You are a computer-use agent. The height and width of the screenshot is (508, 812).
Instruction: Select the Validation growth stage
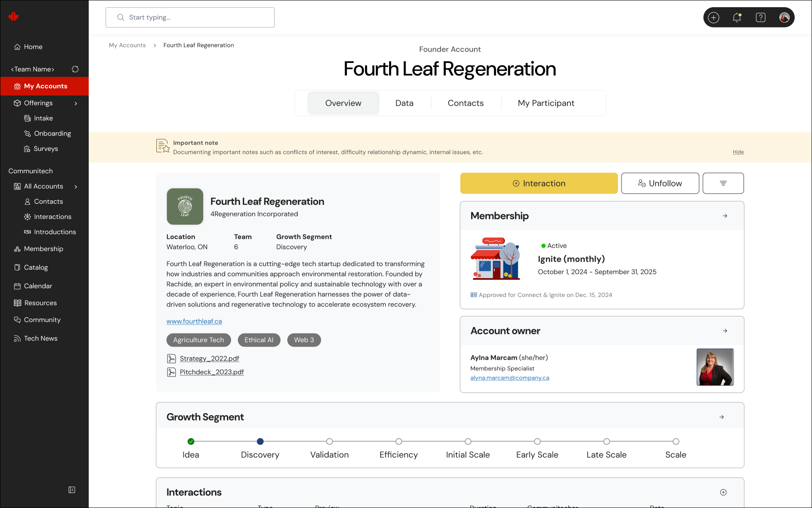pos(330,442)
